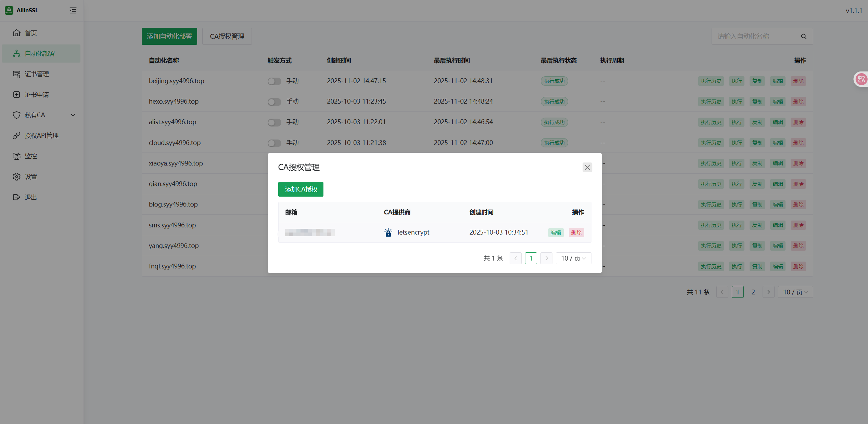Open main list page size dropdown
The image size is (868, 424).
[795, 292]
